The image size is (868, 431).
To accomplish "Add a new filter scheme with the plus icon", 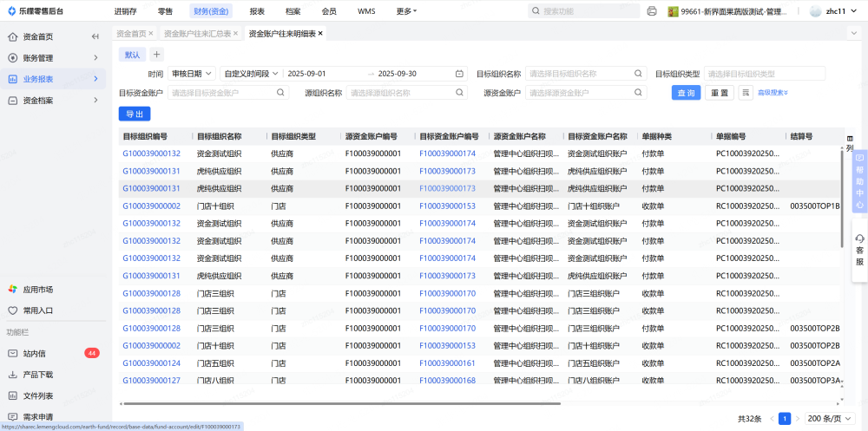I will point(157,55).
